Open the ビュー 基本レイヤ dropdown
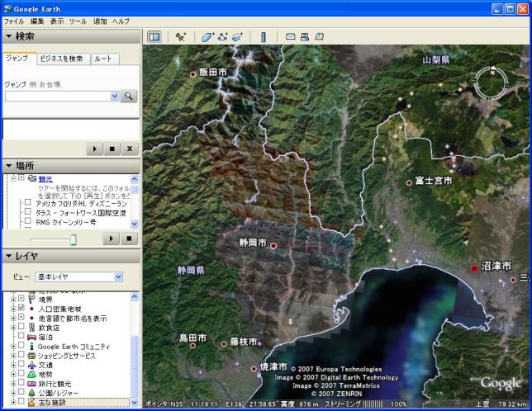This screenshot has width=532, height=411. point(78,276)
